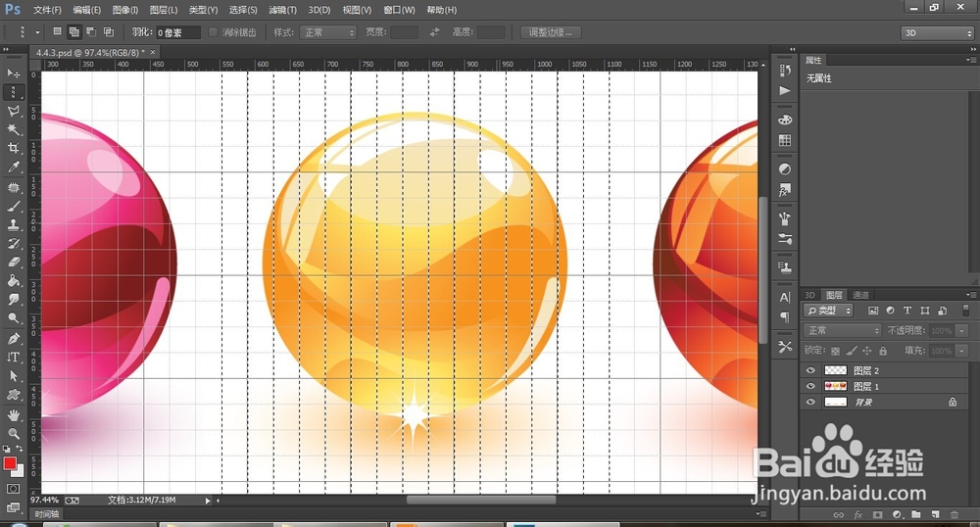This screenshot has height=527, width=980.
Task: Open the Color palette panel icon
Action: point(785,120)
